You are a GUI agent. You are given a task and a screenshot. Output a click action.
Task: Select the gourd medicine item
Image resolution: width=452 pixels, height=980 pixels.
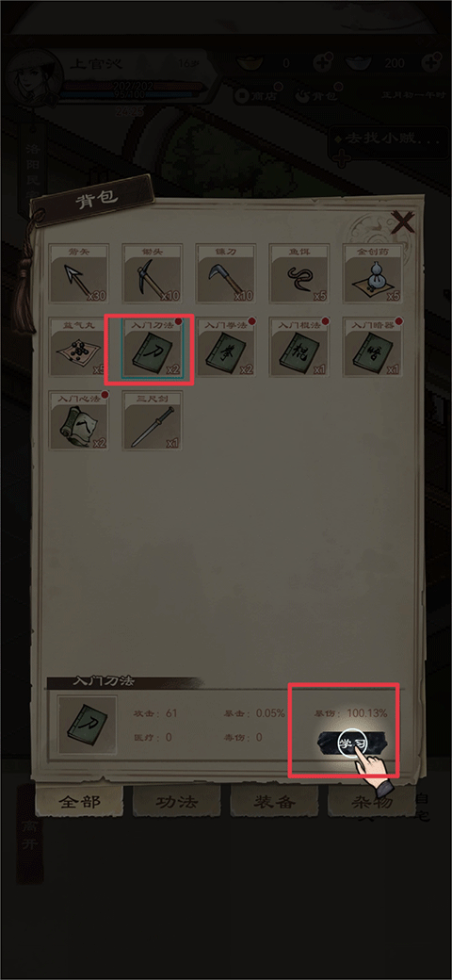coord(373,274)
